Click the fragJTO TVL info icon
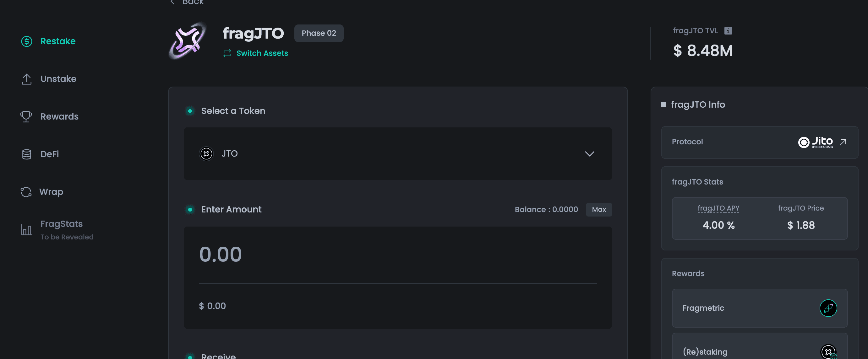Viewport: 868px width, 359px height. tap(728, 31)
